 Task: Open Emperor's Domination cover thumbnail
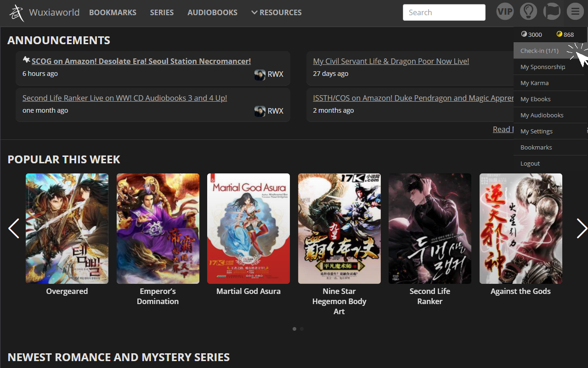(158, 229)
